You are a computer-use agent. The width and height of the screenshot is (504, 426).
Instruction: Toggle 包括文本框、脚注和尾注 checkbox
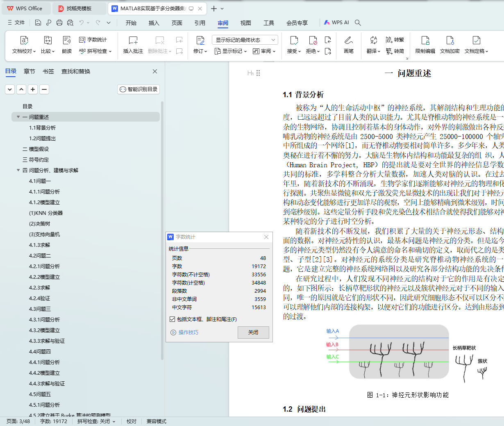pos(172,319)
